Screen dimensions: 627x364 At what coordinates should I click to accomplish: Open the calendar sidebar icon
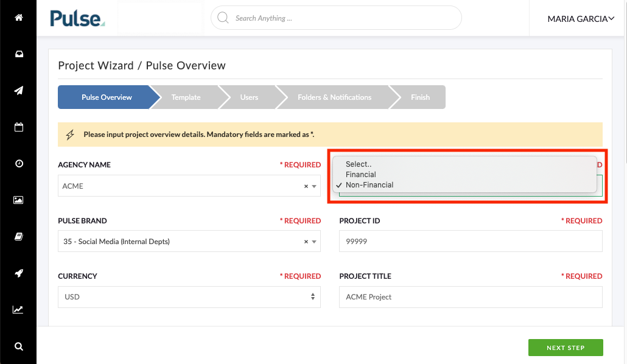[x=19, y=127]
